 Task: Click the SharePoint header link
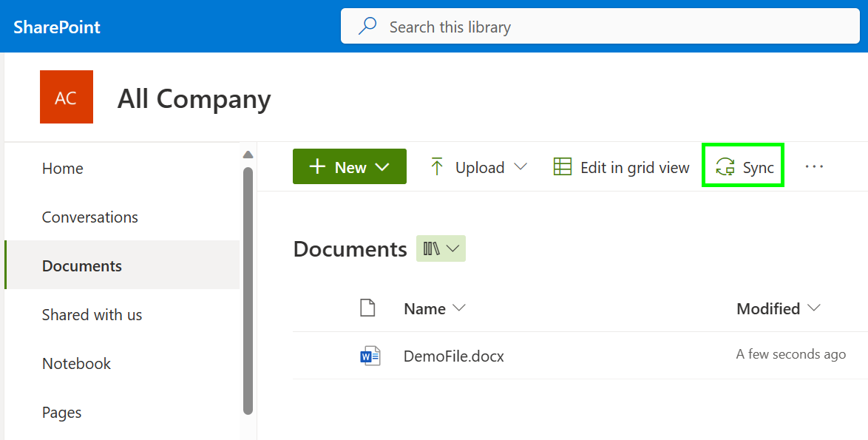coord(57,27)
